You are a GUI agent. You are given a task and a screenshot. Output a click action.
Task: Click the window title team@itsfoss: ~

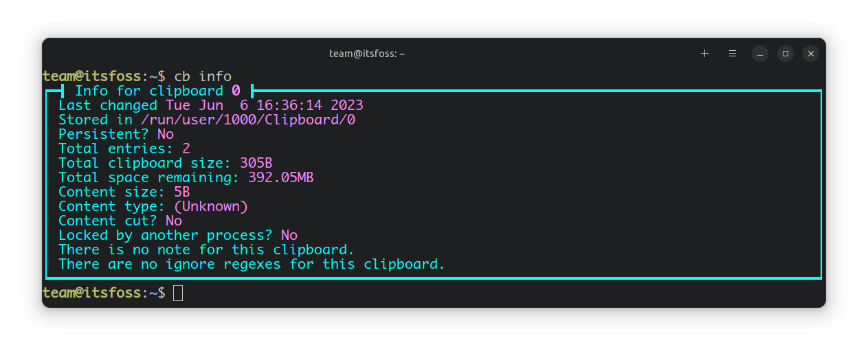(367, 54)
